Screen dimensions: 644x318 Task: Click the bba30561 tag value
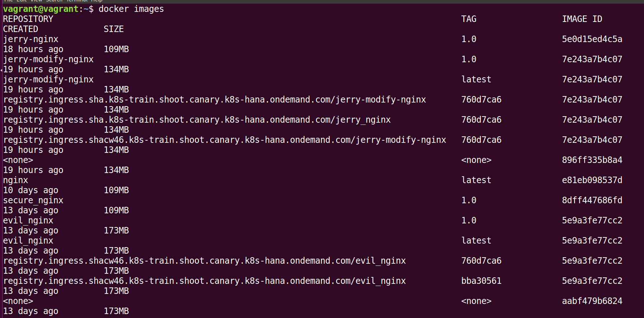pos(481,281)
